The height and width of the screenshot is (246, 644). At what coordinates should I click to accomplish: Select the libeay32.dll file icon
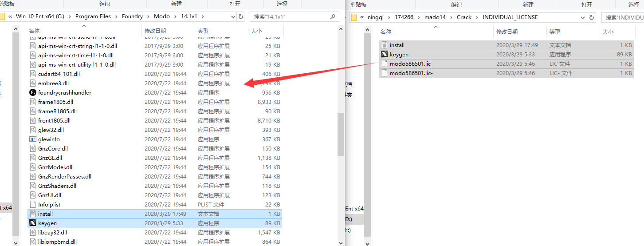click(x=32, y=232)
